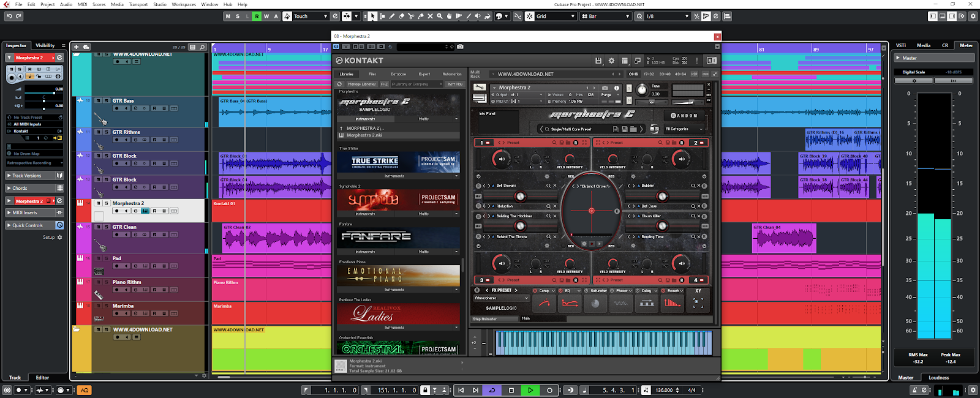Toggle global Read automation R button

257,17
